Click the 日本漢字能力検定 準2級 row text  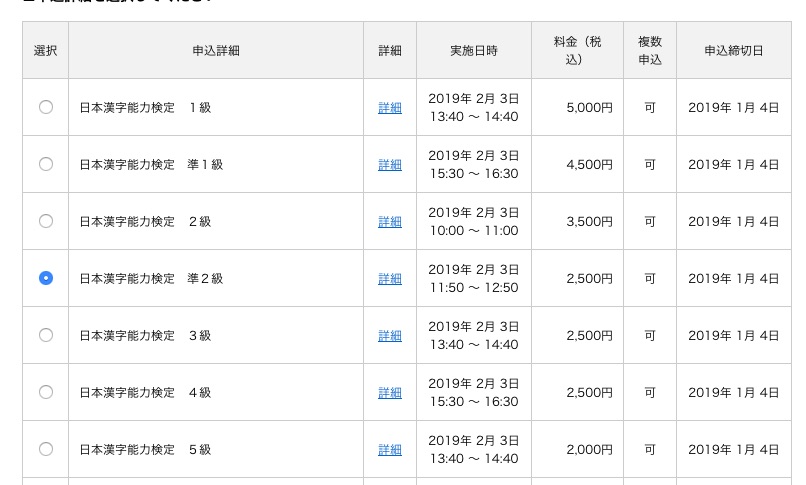tap(151, 278)
